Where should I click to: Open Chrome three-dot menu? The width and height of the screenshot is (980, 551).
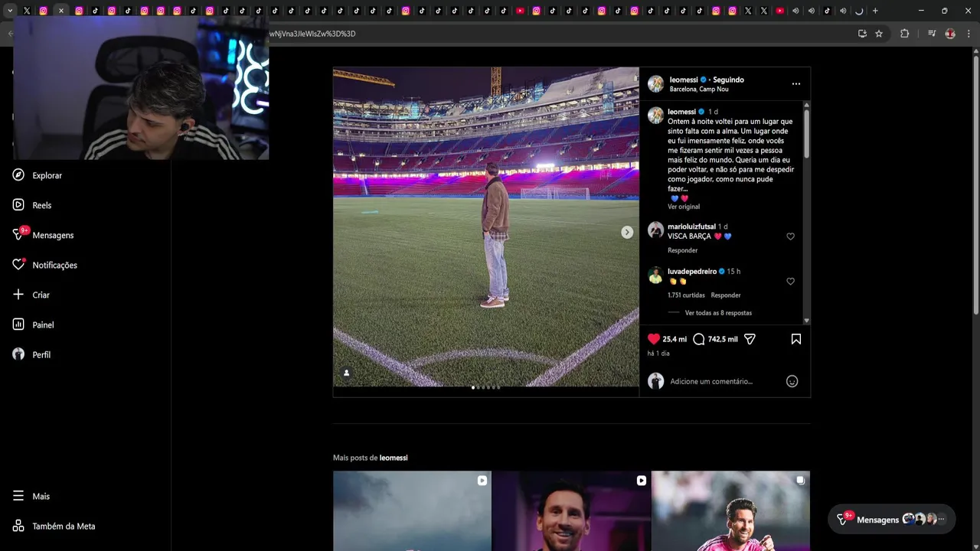pyautogui.click(x=969, y=34)
